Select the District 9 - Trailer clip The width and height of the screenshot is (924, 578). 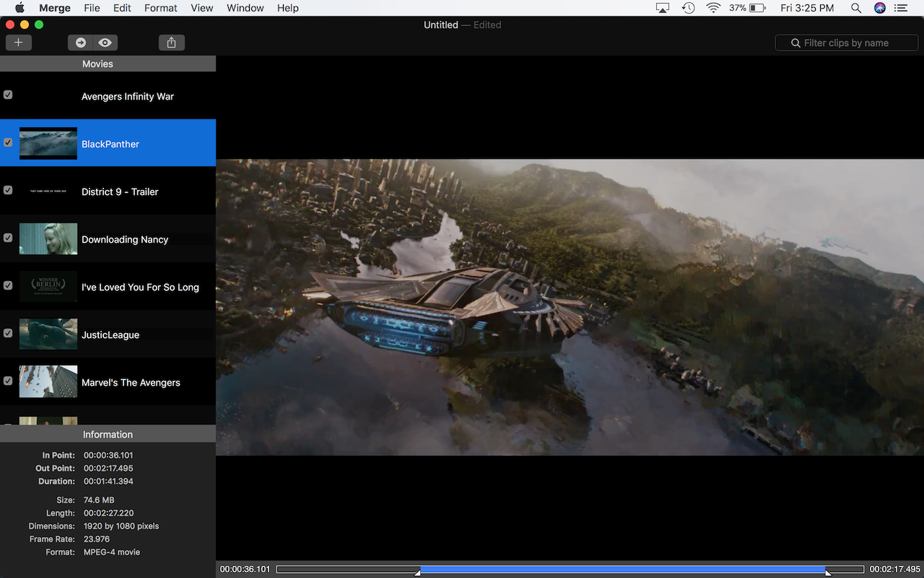click(x=108, y=191)
